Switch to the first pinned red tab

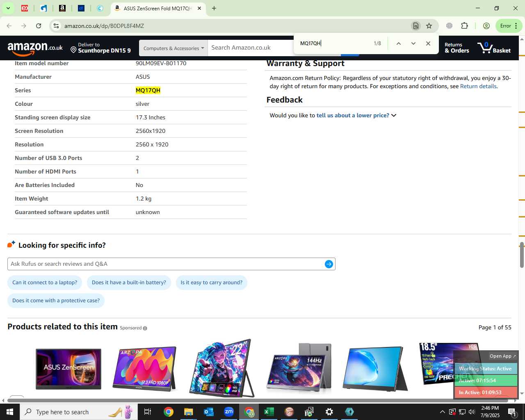coord(25,8)
